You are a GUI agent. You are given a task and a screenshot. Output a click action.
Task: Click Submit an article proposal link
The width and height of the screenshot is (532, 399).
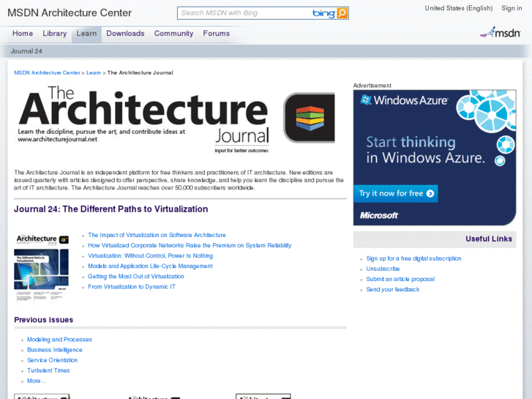tap(400, 279)
